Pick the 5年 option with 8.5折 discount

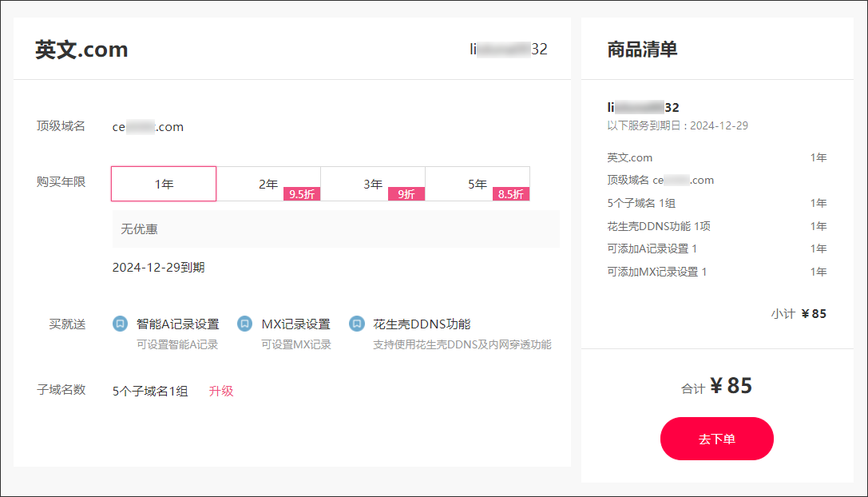(x=478, y=184)
